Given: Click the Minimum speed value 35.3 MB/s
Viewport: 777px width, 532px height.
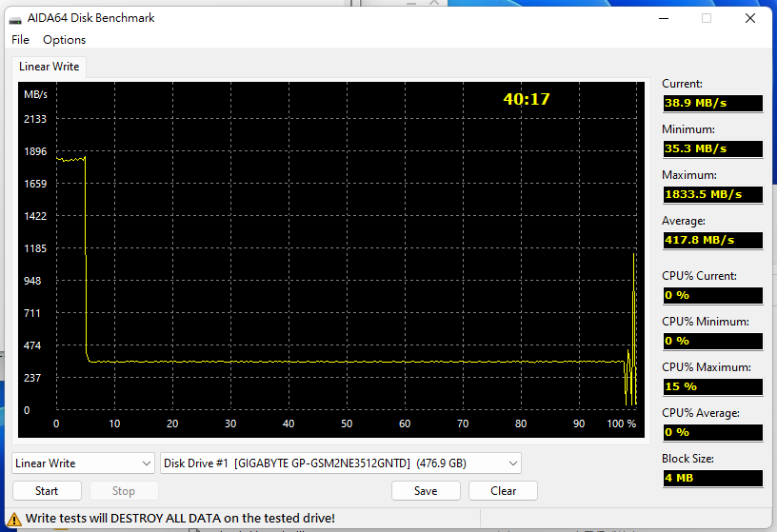Looking at the screenshot, I should coord(712,148).
